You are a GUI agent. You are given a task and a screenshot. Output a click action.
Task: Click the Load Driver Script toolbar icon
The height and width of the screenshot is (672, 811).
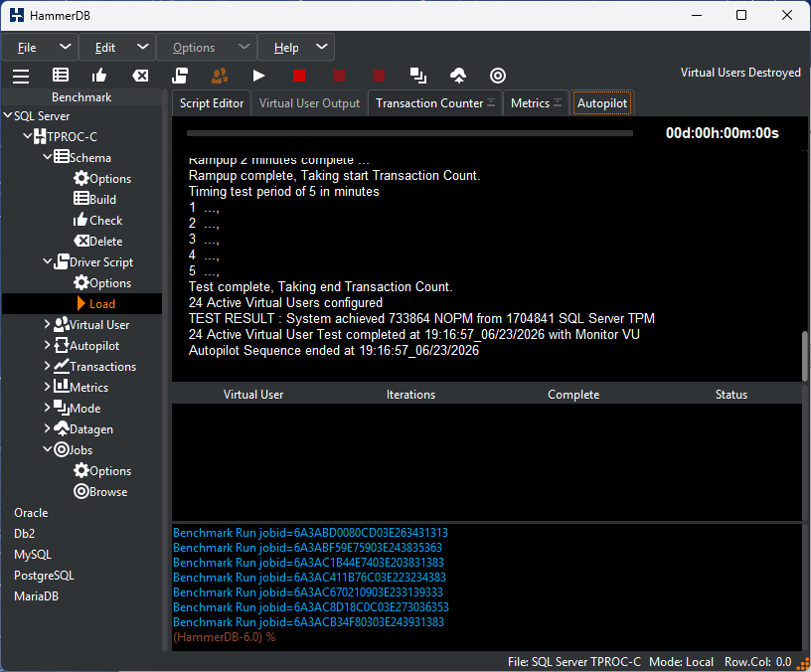point(180,76)
